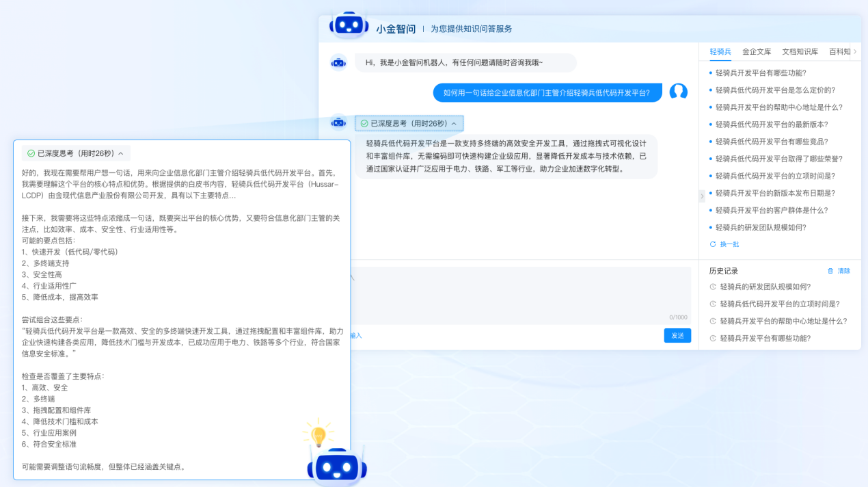Collapse the right sidebar with the edge handle

701,196
